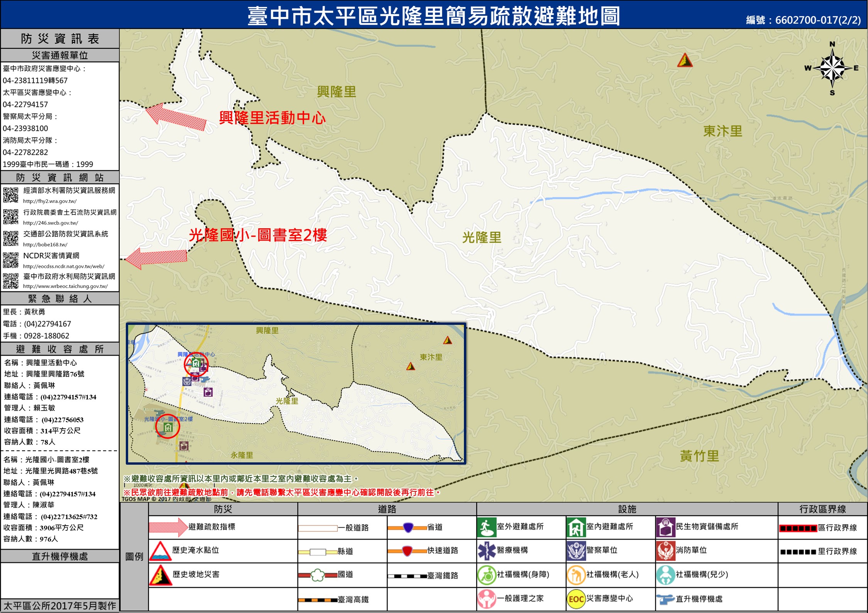Click the 民生物資儲備處所 purple legend icon

665,527
